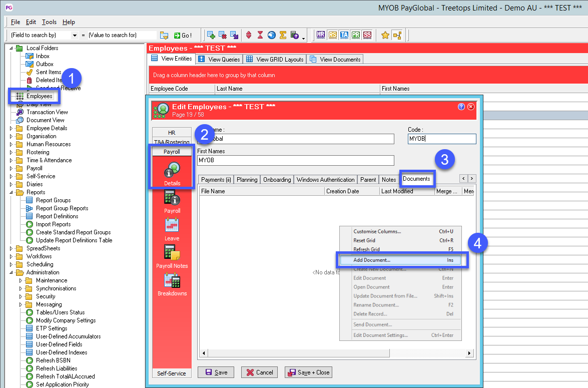
Task: Click the yellow star favorites icon
Action: pyautogui.click(x=385, y=35)
